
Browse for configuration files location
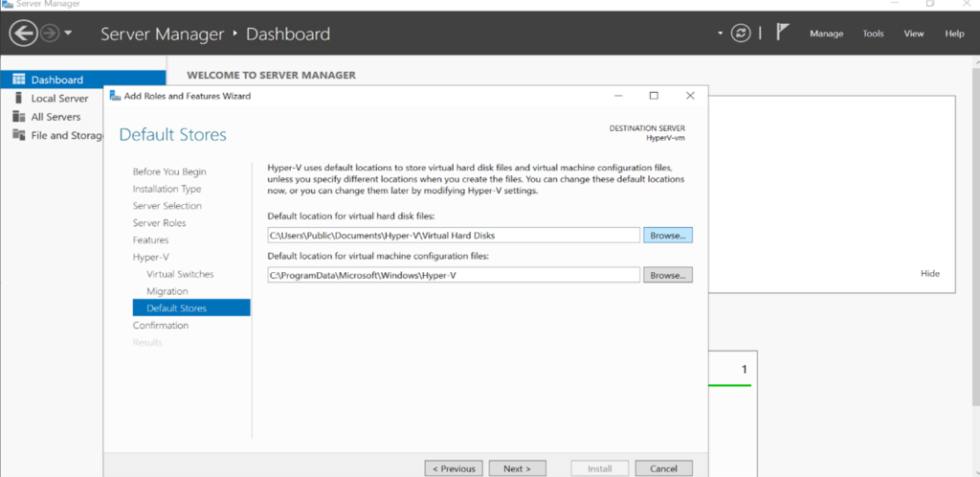click(668, 275)
